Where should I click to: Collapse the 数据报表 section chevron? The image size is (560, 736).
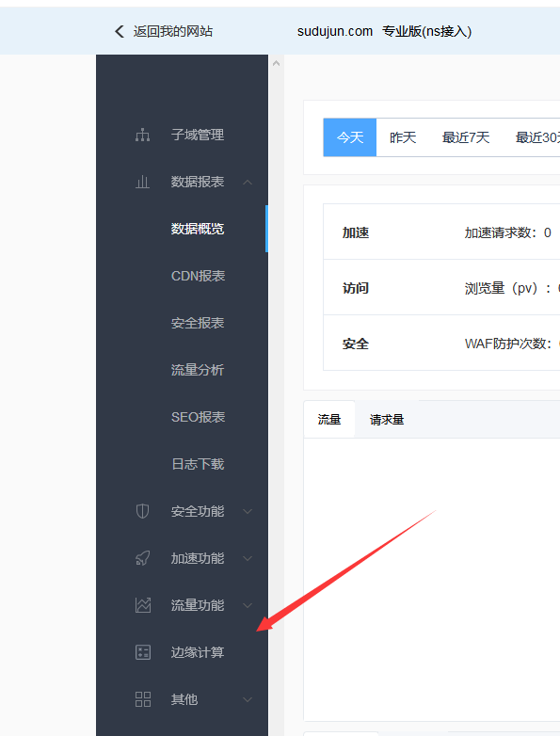[x=248, y=182]
